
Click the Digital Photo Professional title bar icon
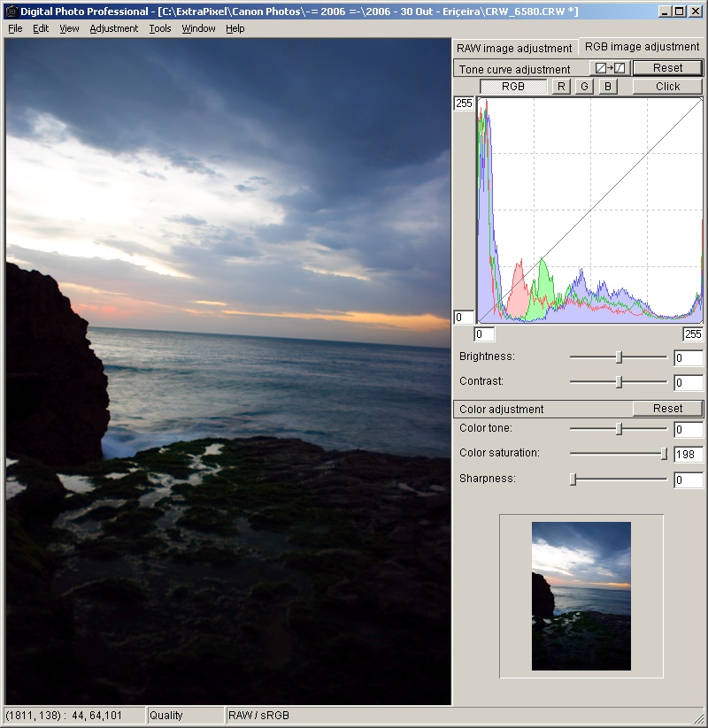click(12, 11)
